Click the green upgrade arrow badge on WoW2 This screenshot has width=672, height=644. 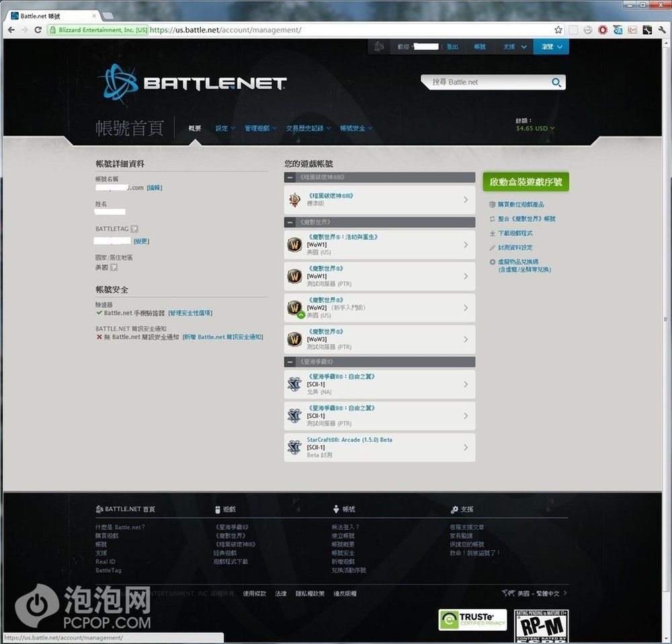click(x=301, y=315)
